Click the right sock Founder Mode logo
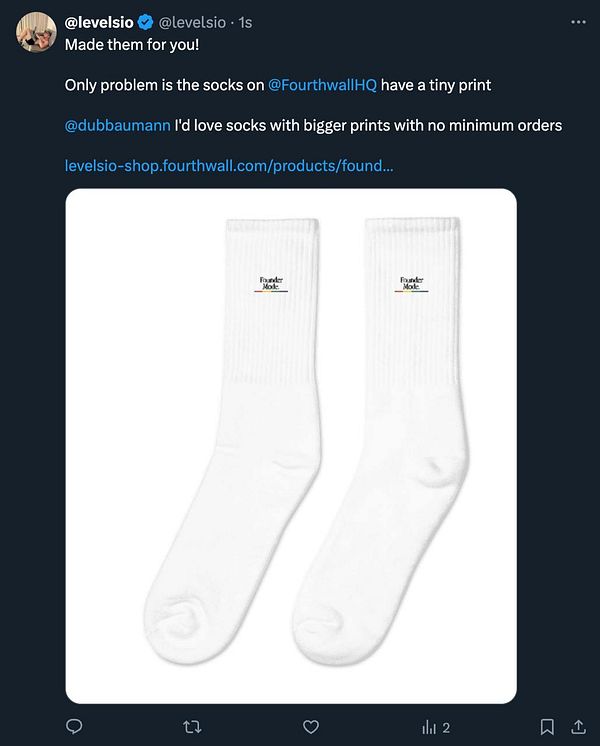600x746 pixels. click(x=412, y=284)
